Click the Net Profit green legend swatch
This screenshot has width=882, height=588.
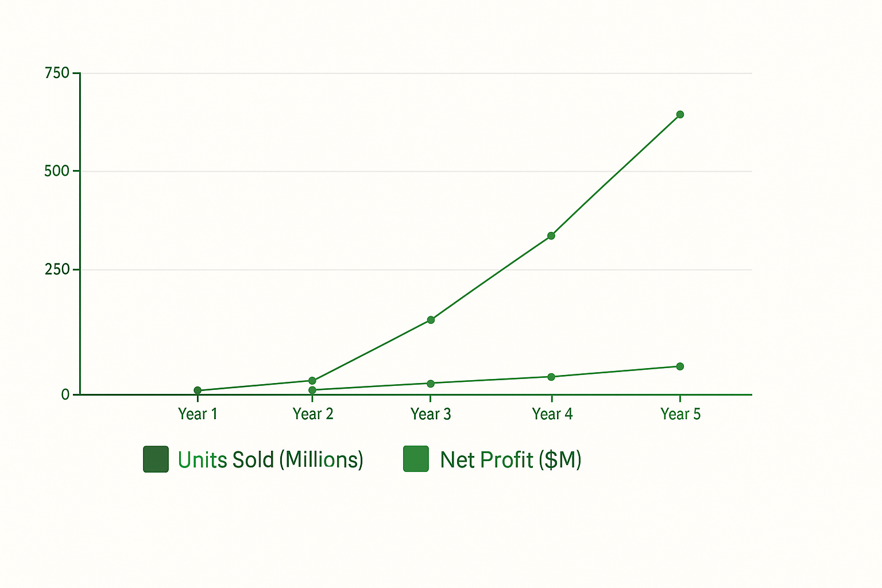tap(416, 459)
